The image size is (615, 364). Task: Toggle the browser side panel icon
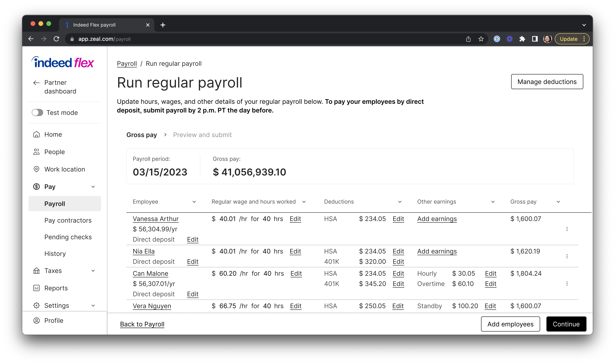[x=535, y=39]
